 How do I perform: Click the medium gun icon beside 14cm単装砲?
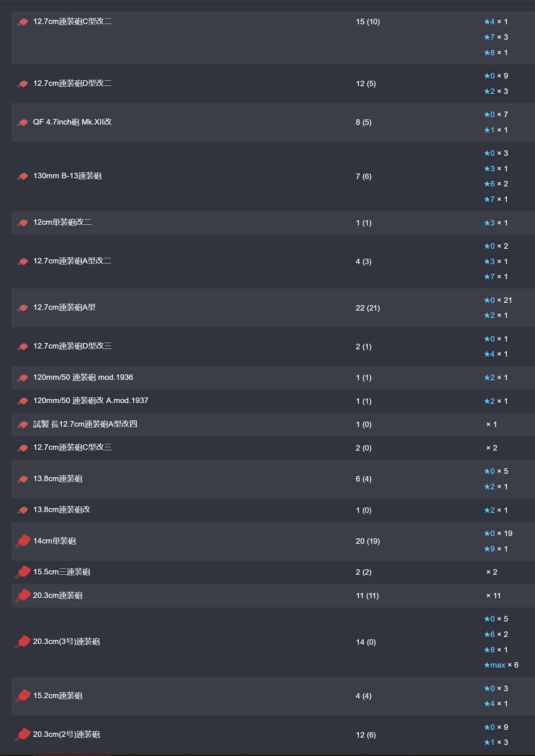coord(22,541)
